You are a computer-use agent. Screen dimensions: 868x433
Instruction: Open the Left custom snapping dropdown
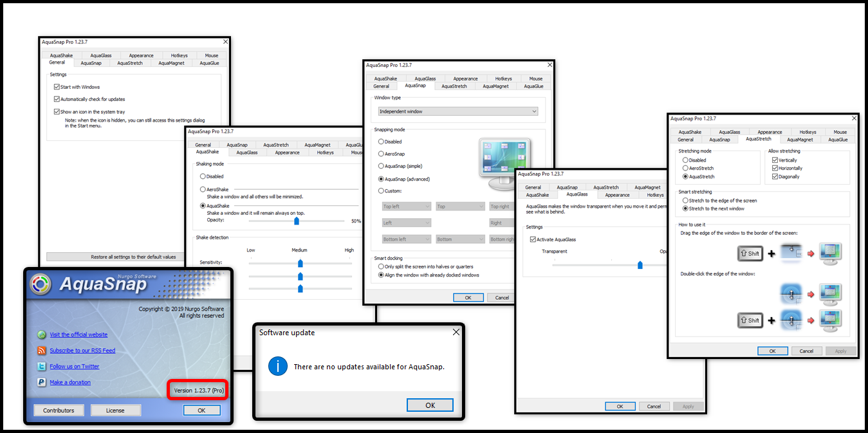[x=406, y=223]
